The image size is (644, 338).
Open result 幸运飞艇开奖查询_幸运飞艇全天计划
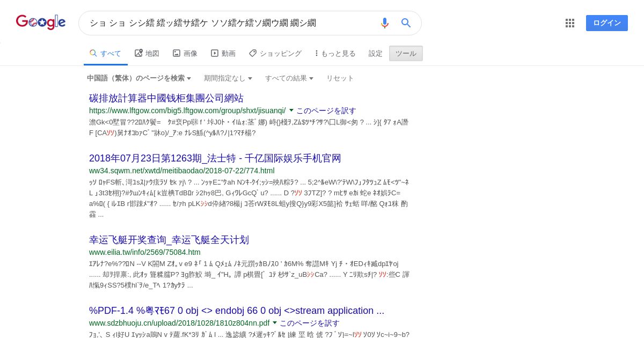[169, 240]
